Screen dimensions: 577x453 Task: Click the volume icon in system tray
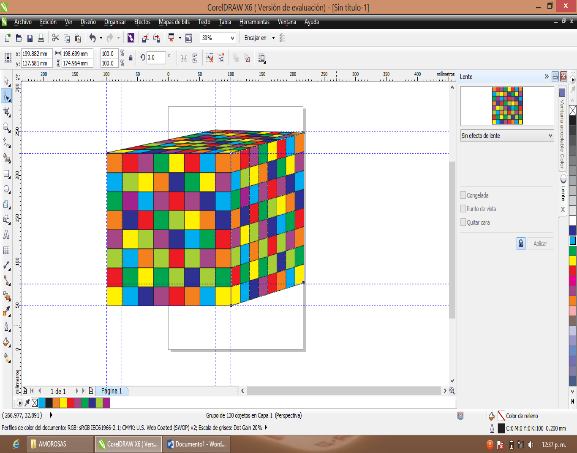530,445
